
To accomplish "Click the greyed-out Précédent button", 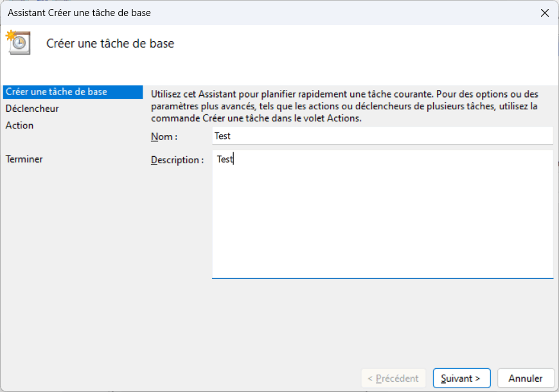I will coord(393,379).
